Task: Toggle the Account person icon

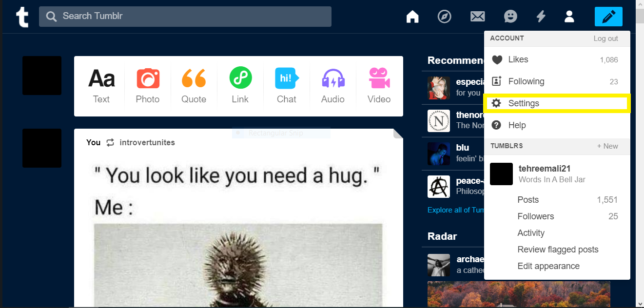Action: pos(569,17)
